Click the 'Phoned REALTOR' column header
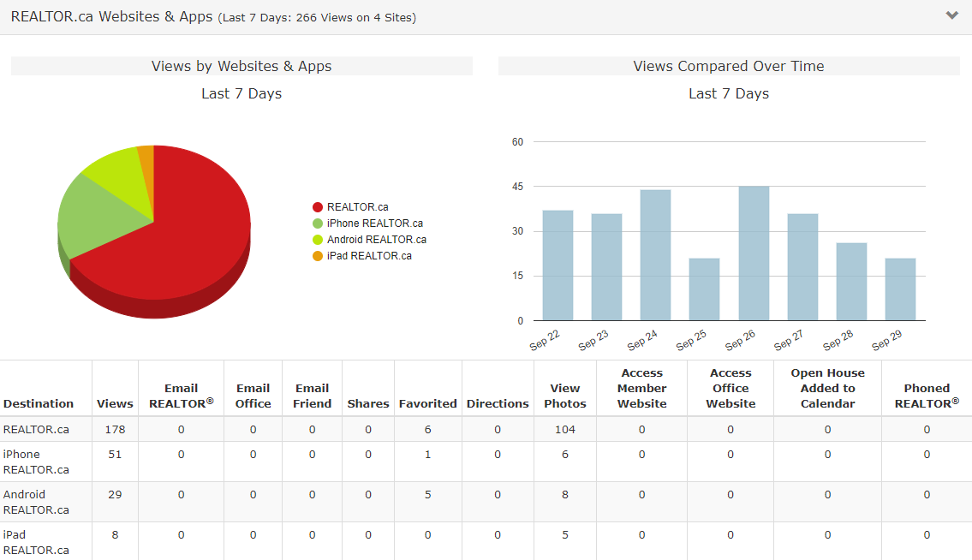The height and width of the screenshot is (560, 972). tap(927, 396)
